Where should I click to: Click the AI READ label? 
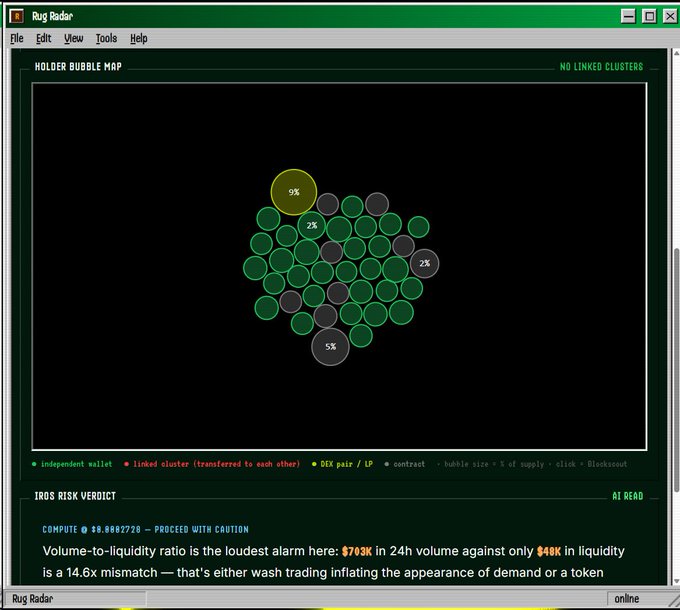628,496
